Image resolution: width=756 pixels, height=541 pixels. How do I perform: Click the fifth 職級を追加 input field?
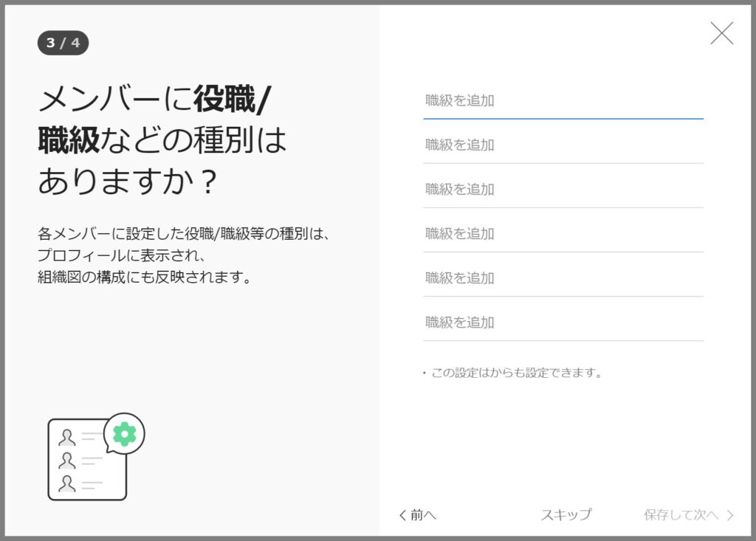point(563,278)
